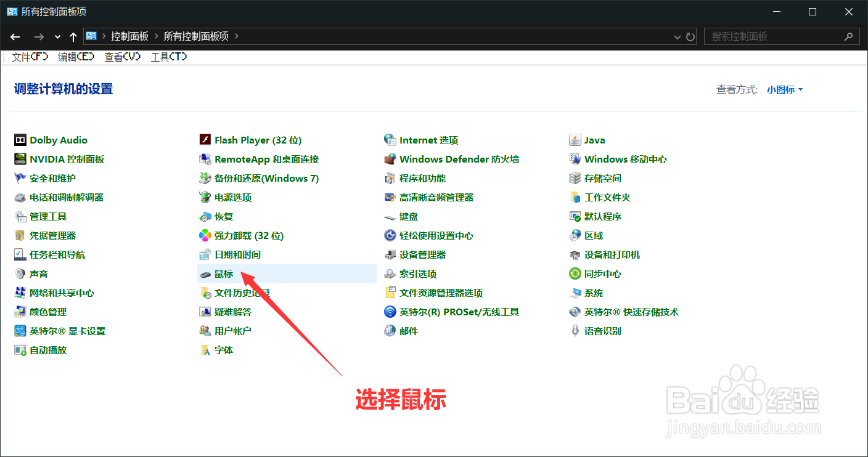Image resolution: width=868 pixels, height=457 pixels.
Task: Open 疑难解答 link
Action: [x=233, y=312]
